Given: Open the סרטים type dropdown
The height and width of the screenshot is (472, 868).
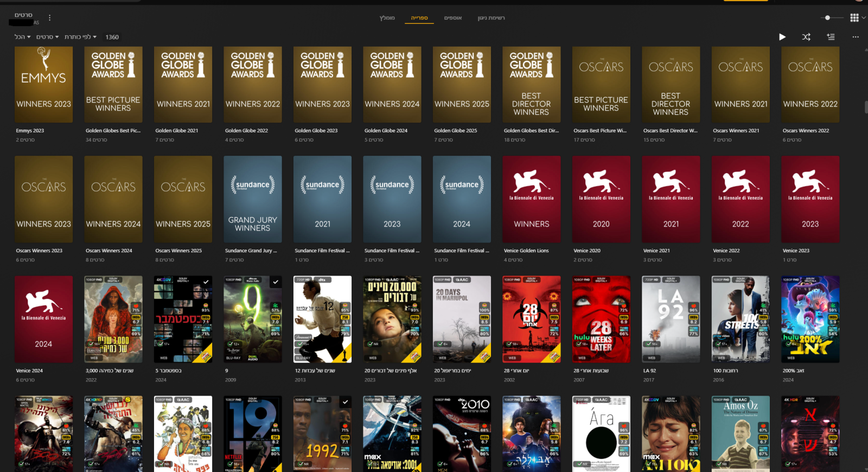Looking at the screenshot, I should coord(47,37).
